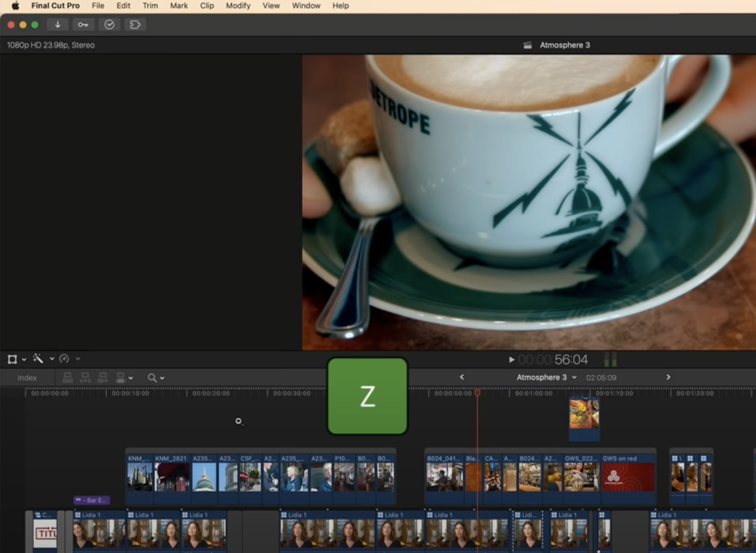Select the CA... clip in timeline
This screenshot has height=553, width=756.
pos(492,479)
